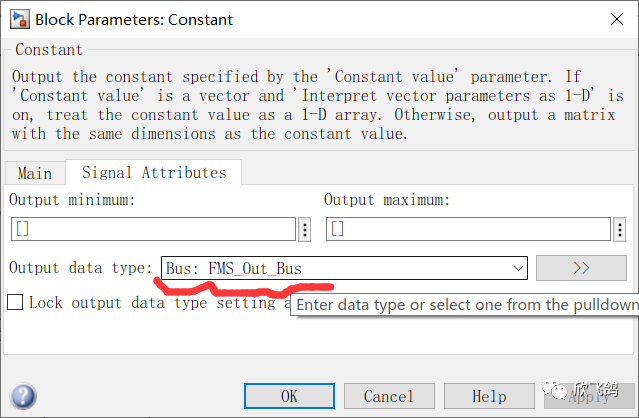Click the Apply button
The height and width of the screenshot is (418, 639).
pos(588,396)
